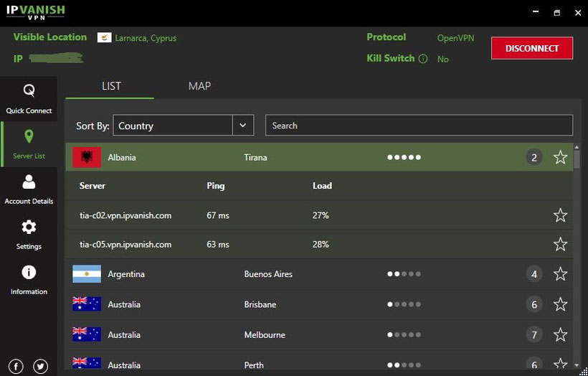This screenshot has height=376, width=588.
Task: Favorite the Albania Tirana location
Action: click(560, 157)
